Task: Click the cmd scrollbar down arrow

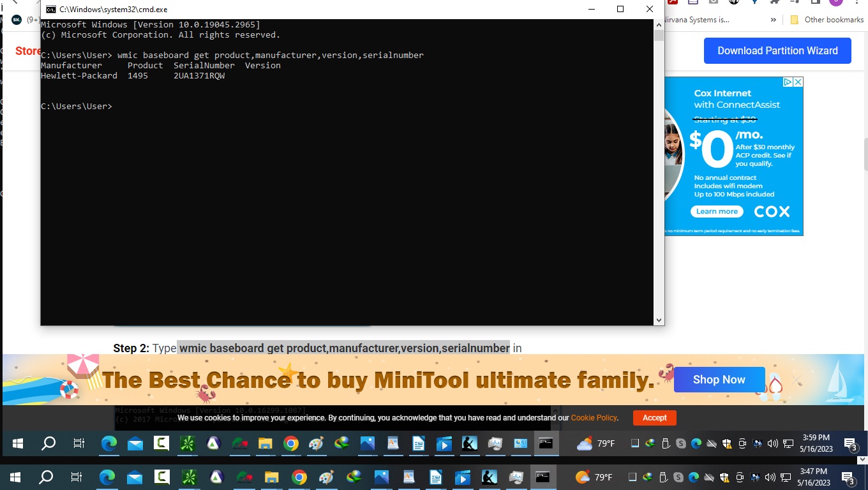Action: [659, 320]
